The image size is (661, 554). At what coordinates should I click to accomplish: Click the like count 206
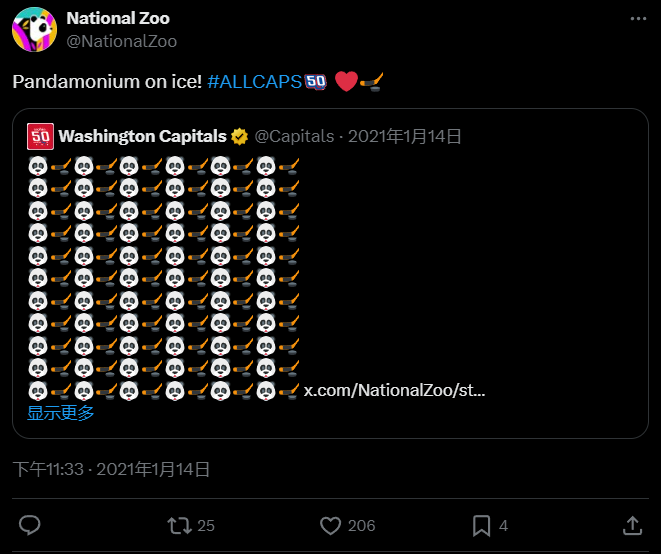[x=361, y=525]
